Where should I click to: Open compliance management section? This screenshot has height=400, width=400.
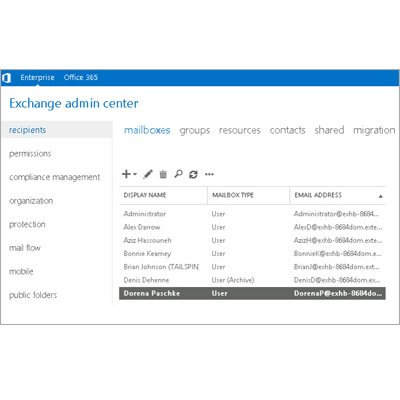coord(54,177)
